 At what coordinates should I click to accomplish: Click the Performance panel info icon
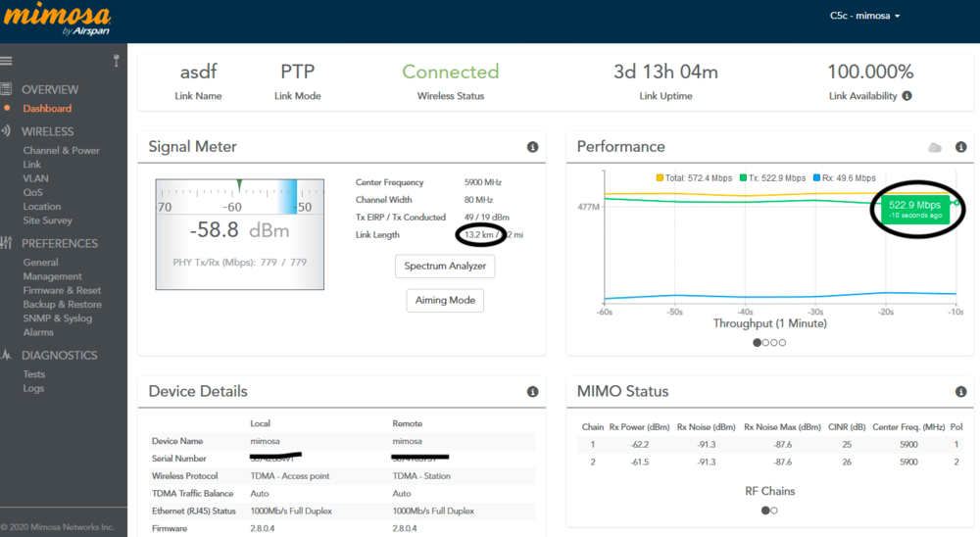pyautogui.click(x=961, y=147)
